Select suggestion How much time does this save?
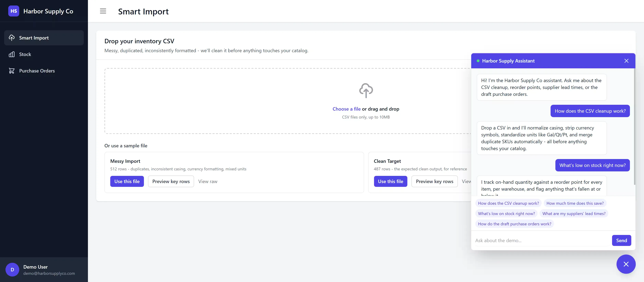The width and height of the screenshot is (644, 282). click(x=575, y=203)
